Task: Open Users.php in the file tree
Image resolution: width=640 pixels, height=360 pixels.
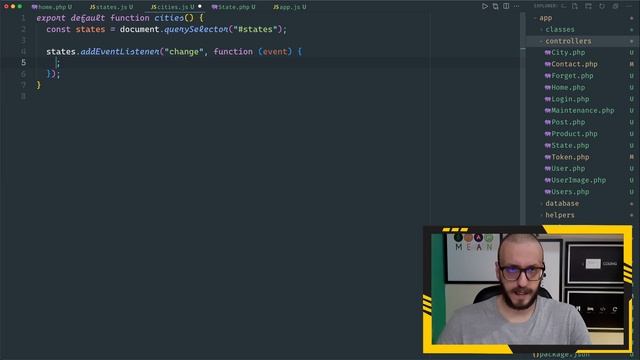Action: coord(570,191)
